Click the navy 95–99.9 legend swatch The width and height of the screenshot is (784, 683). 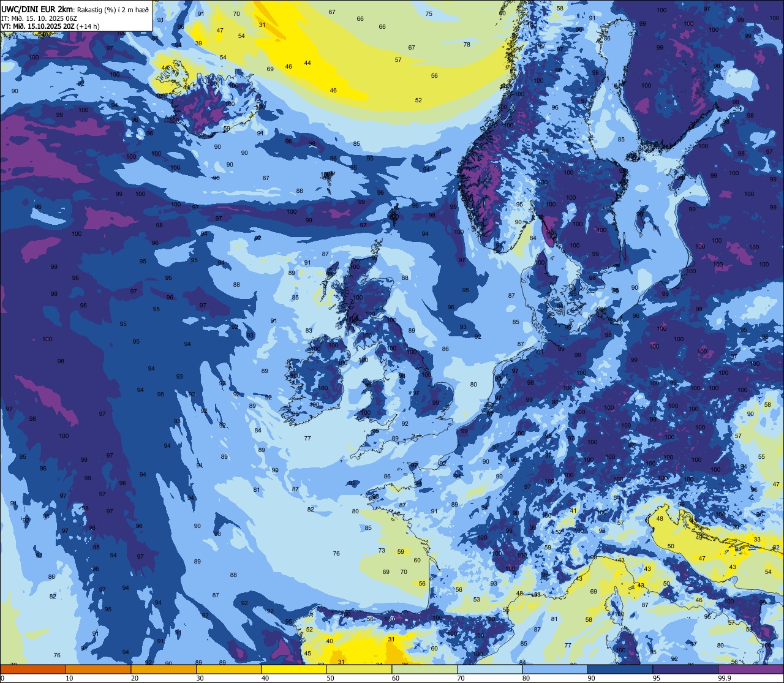point(685,669)
